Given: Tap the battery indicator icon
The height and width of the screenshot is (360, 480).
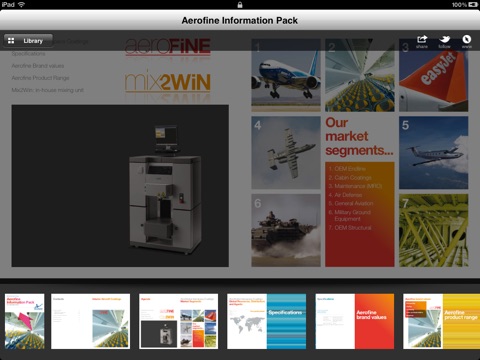Looking at the screenshot, I should [473, 4].
